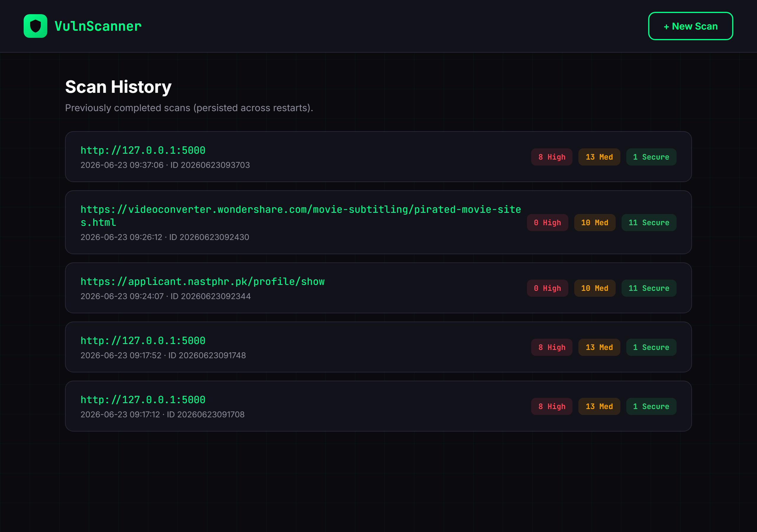Click 8 High badge on scan ID 20260623093703

coord(551,157)
